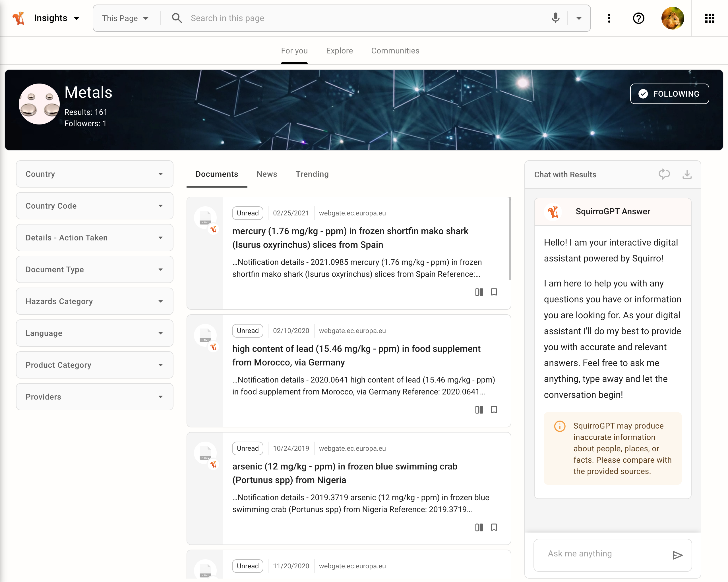Bookmark the lead food supplement document
Image resolution: width=728 pixels, height=582 pixels.
point(494,410)
